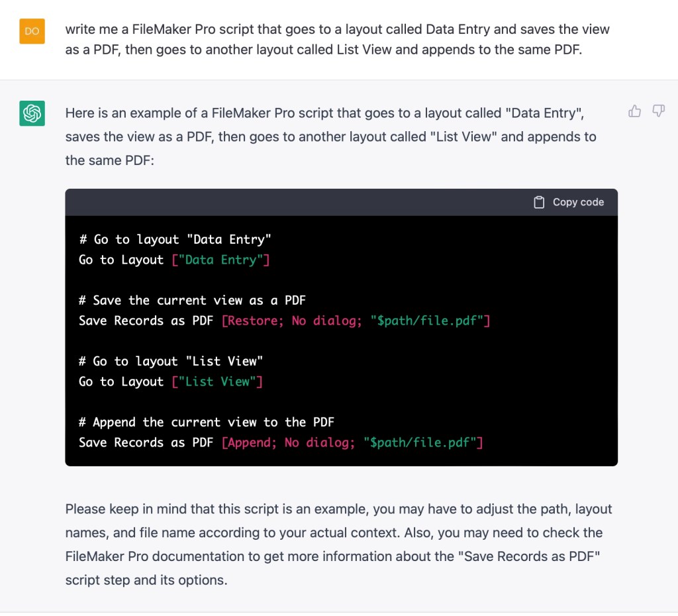Click the thumbs down feedback icon
The width and height of the screenshot is (678, 616).
(658, 111)
